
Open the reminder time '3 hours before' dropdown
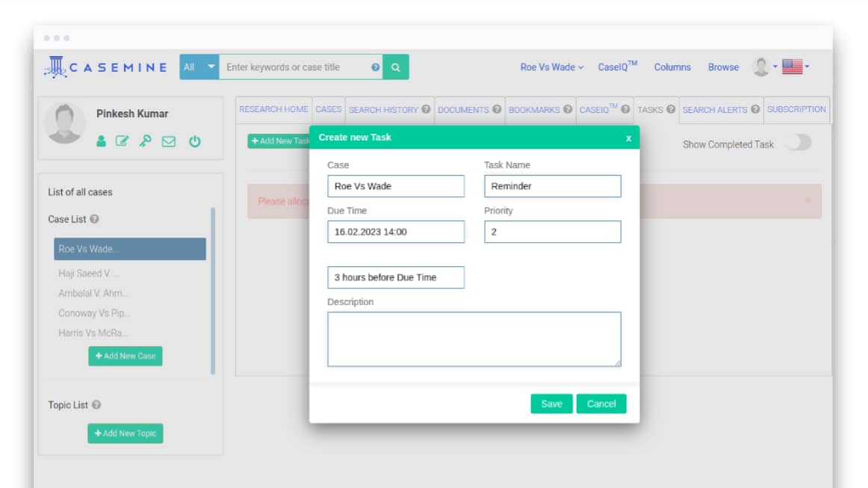click(395, 277)
